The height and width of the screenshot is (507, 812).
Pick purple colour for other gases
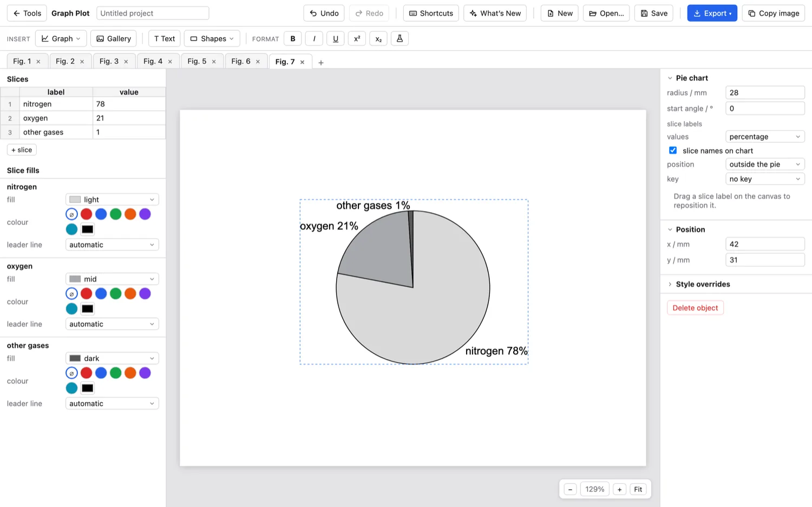pos(145,373)
